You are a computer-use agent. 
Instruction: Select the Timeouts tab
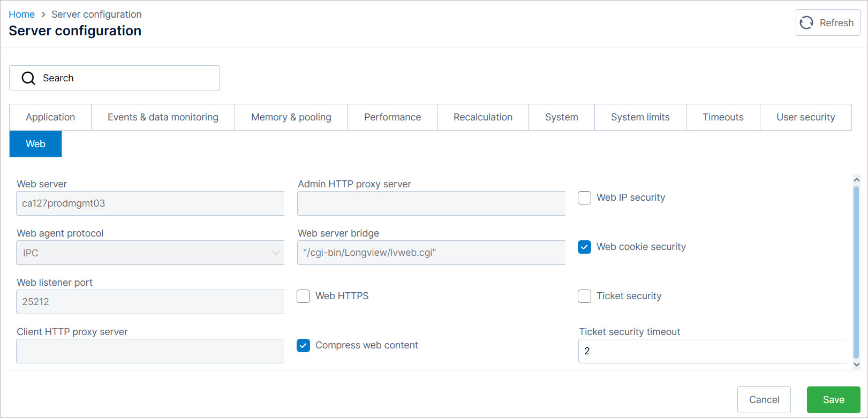click(x=723, y=117)
